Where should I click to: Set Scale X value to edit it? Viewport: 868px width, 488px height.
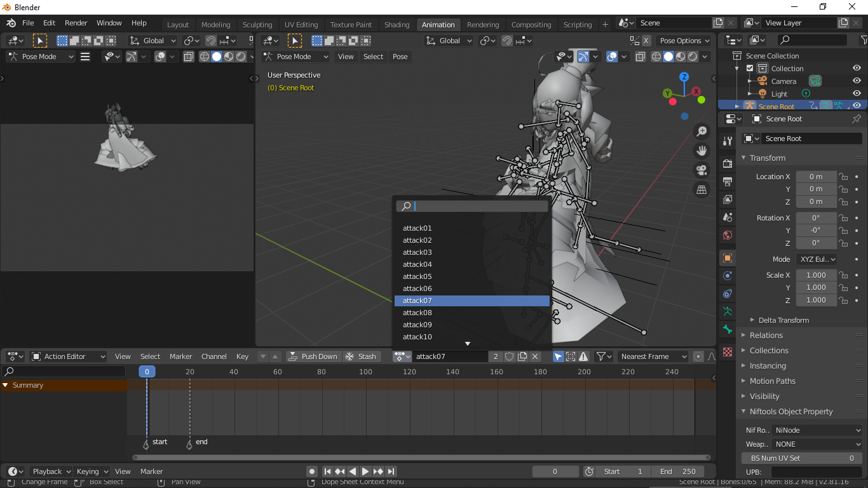tap(816, 274)
